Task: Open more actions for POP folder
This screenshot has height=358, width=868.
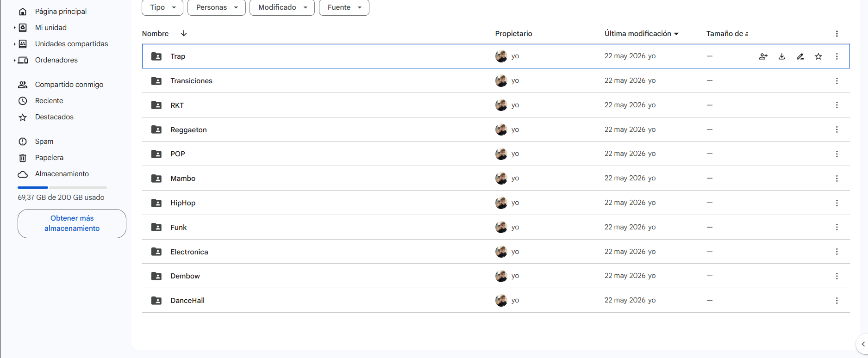Action: (x=837, y=154)
